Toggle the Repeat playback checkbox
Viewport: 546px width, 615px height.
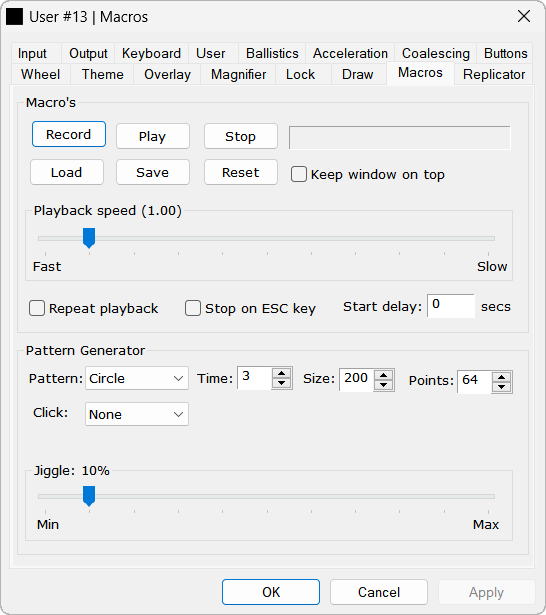[37, 308]
